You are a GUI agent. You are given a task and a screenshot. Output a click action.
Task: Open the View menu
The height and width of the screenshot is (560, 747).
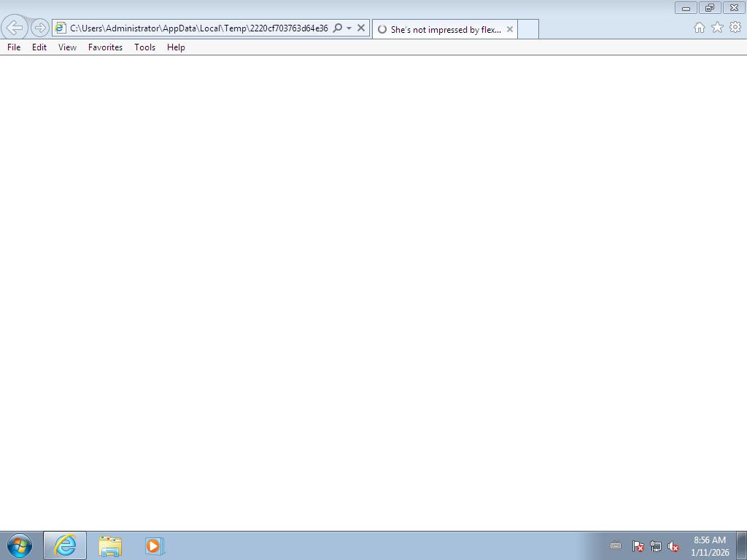coord(67,47)
